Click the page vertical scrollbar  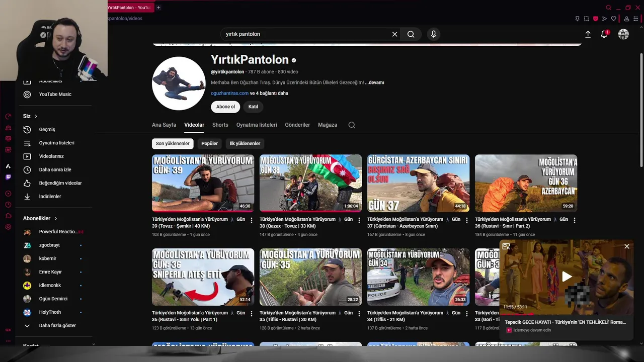coord(641,111)
